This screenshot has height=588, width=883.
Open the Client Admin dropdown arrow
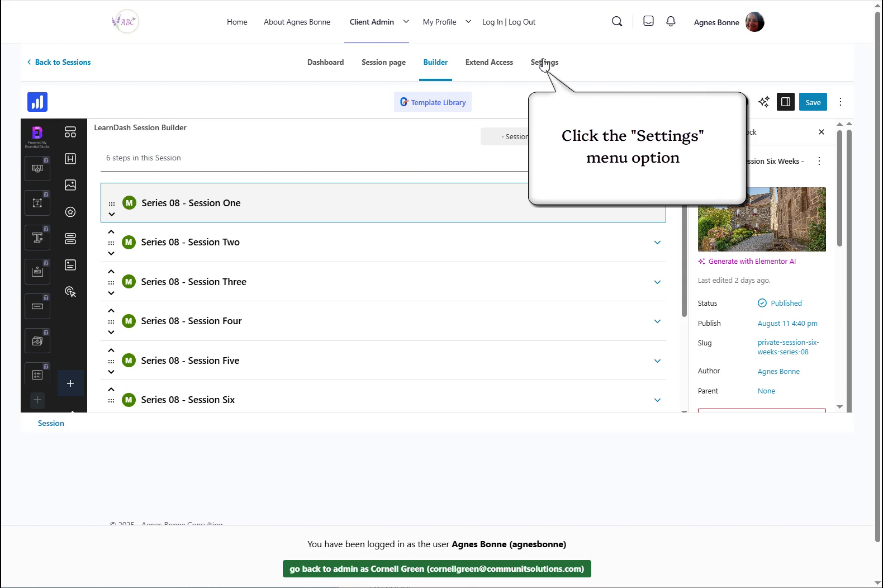coord(406,22)
